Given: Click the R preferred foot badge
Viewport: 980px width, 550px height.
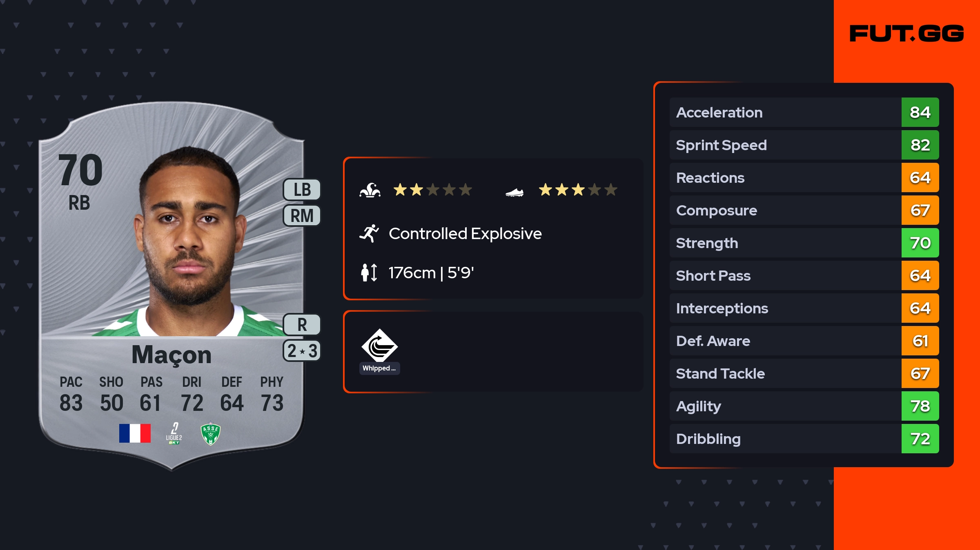Looking at the screenshot, I should coord(302,325).
